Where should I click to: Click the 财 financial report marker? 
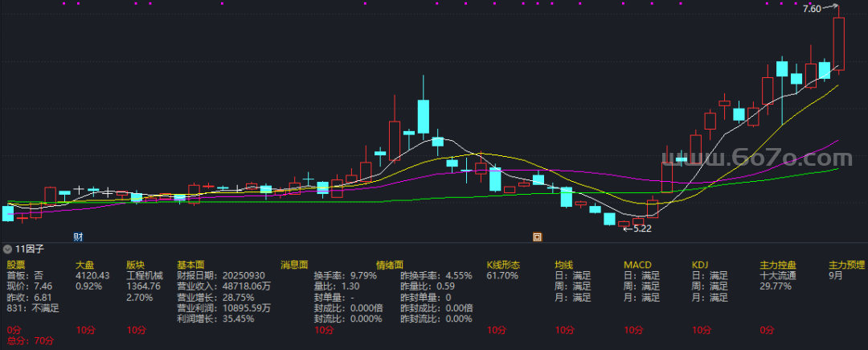pyautogui.click(x=78, y=237)
